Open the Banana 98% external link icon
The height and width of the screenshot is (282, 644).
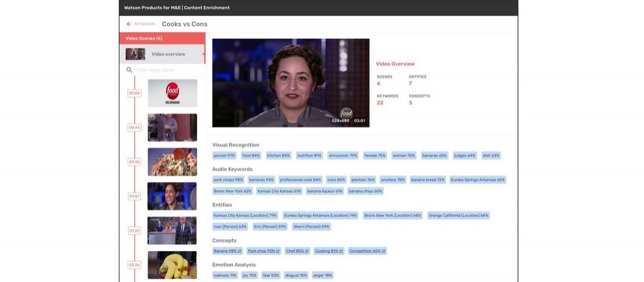[x=239, y=250]
